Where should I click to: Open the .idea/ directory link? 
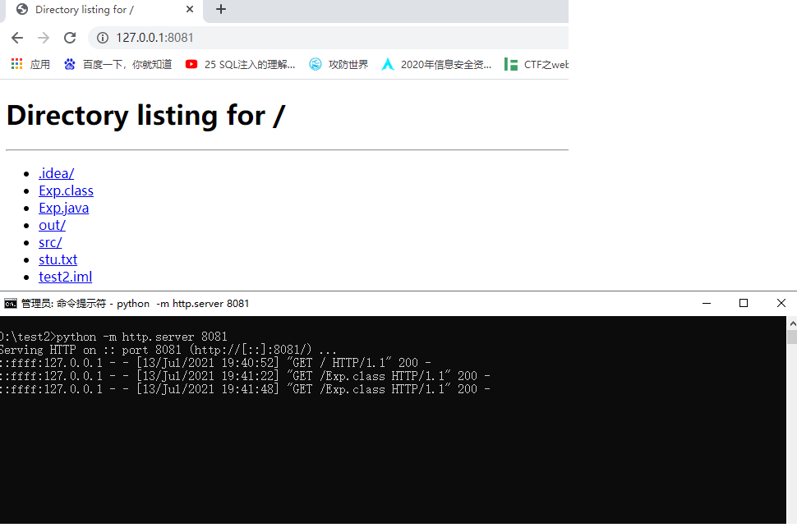point(55,173)
